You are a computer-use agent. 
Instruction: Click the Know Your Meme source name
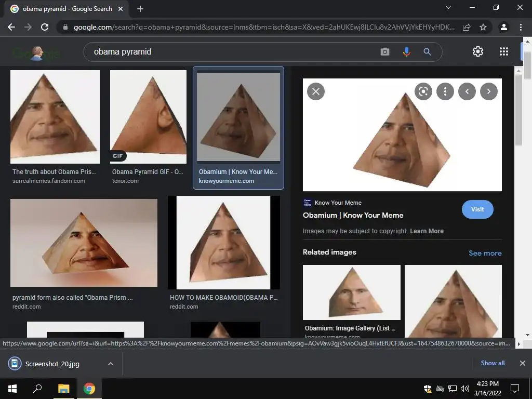338,203
